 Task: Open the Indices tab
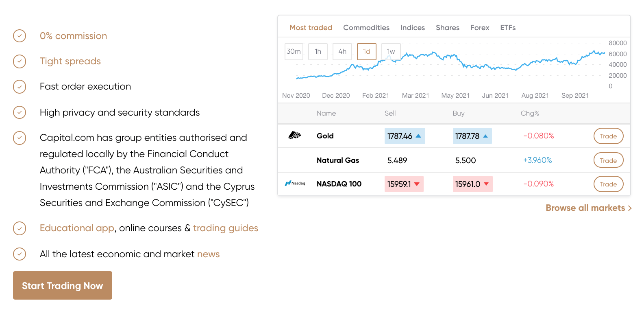point(413,28)
